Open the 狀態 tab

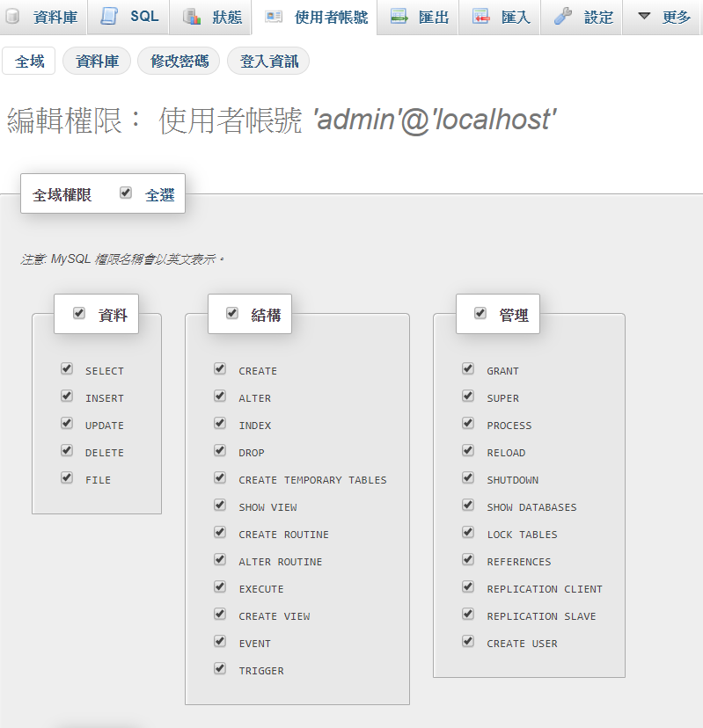click(x=227, y=17)
